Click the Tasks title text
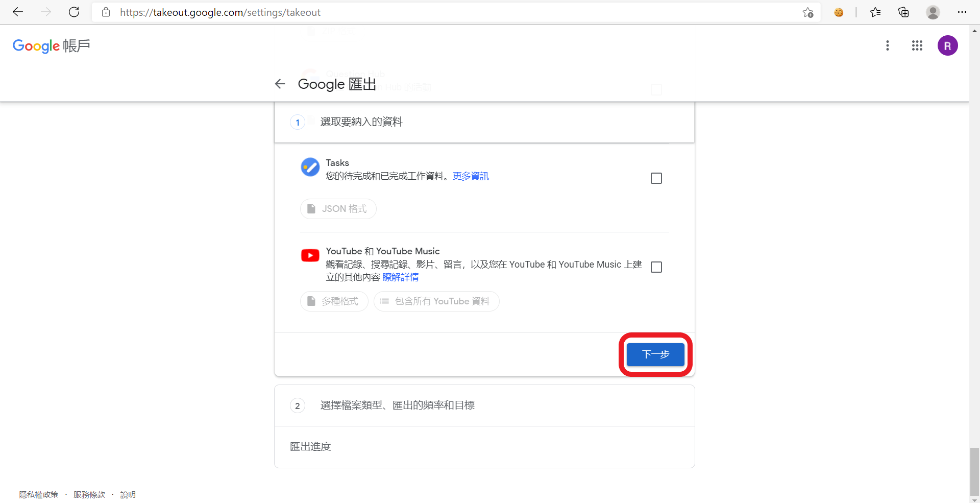980x503 pixels. [337, 163]
